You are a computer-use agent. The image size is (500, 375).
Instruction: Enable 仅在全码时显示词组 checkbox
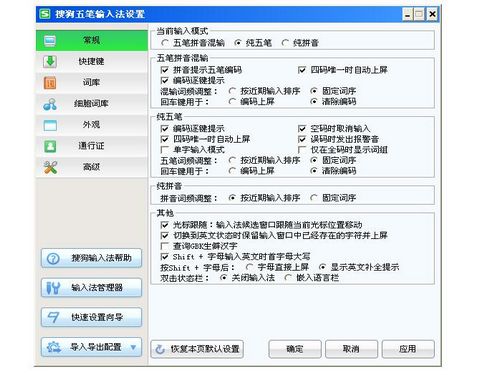point(302,150)
